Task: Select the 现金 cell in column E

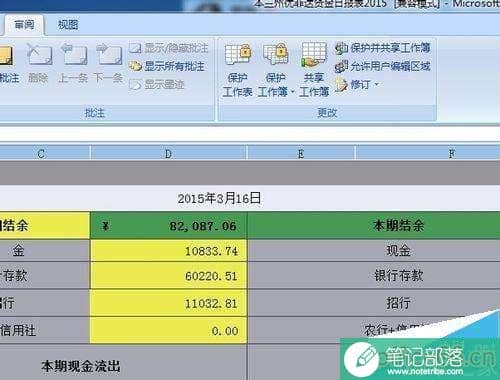Action: [374, 250]
